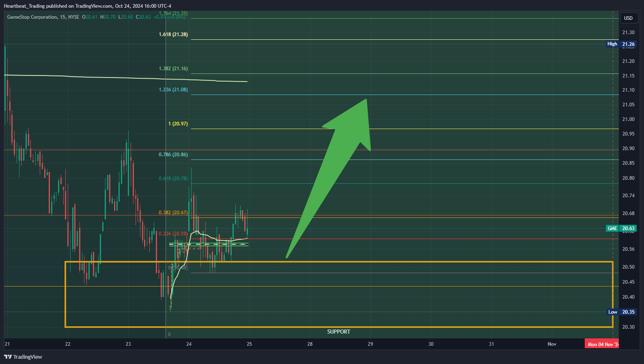Click the open value O20.61
Image resolution: width=644 pixels, height=364 pixels.
pos(90,17)
